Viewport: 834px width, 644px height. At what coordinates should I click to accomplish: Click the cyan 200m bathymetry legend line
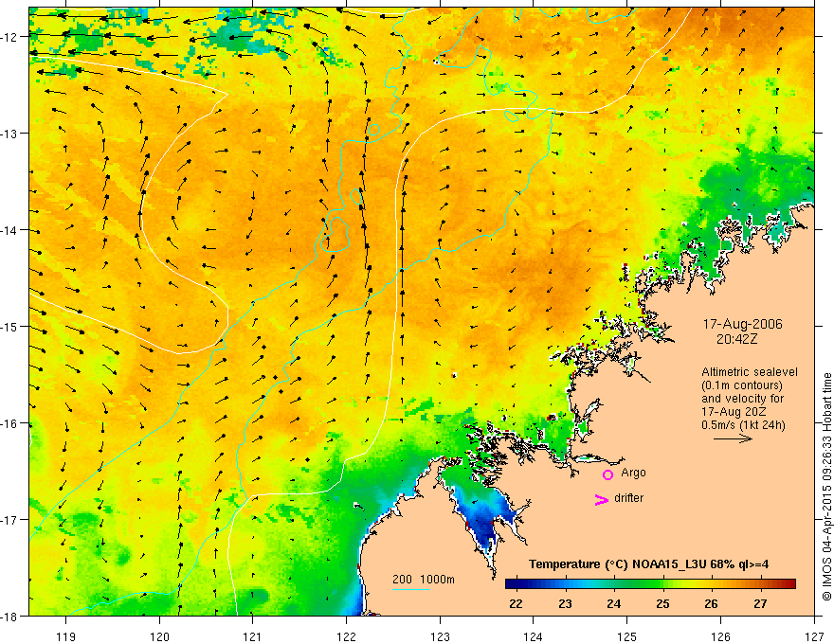(411, 589)
